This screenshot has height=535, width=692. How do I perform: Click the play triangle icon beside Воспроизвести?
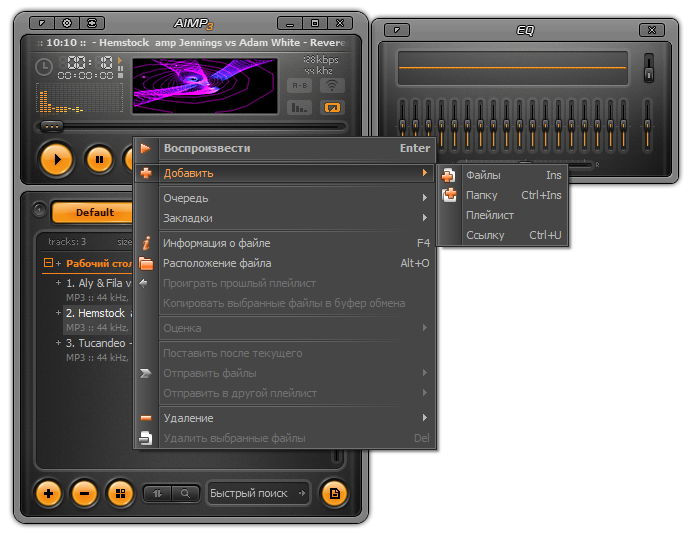point(146,148)
